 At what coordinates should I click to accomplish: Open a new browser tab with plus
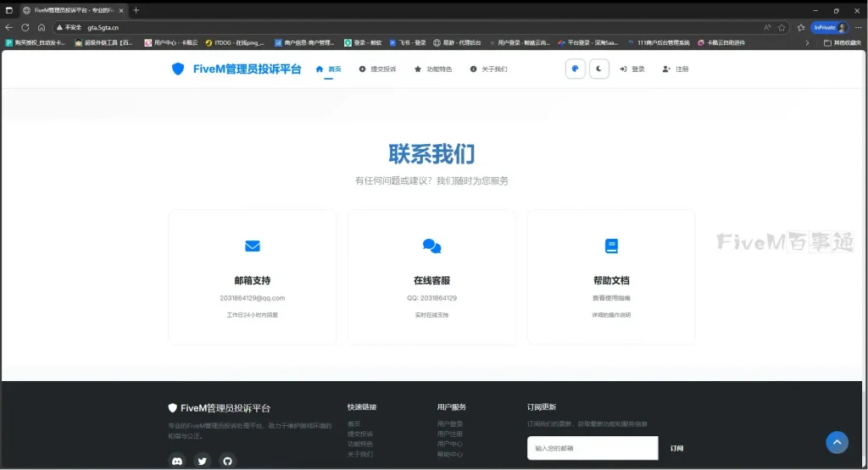[136, 10]
